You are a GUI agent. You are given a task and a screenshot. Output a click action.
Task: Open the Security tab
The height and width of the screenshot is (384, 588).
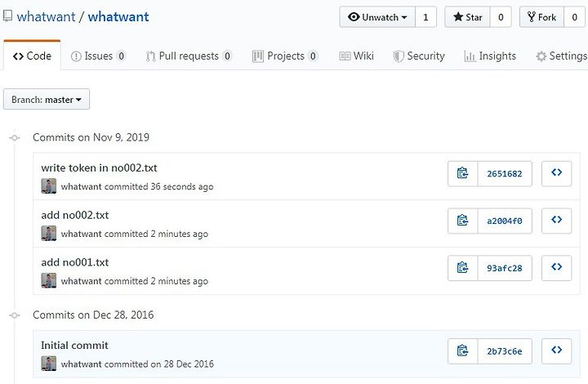pos(419,56)
